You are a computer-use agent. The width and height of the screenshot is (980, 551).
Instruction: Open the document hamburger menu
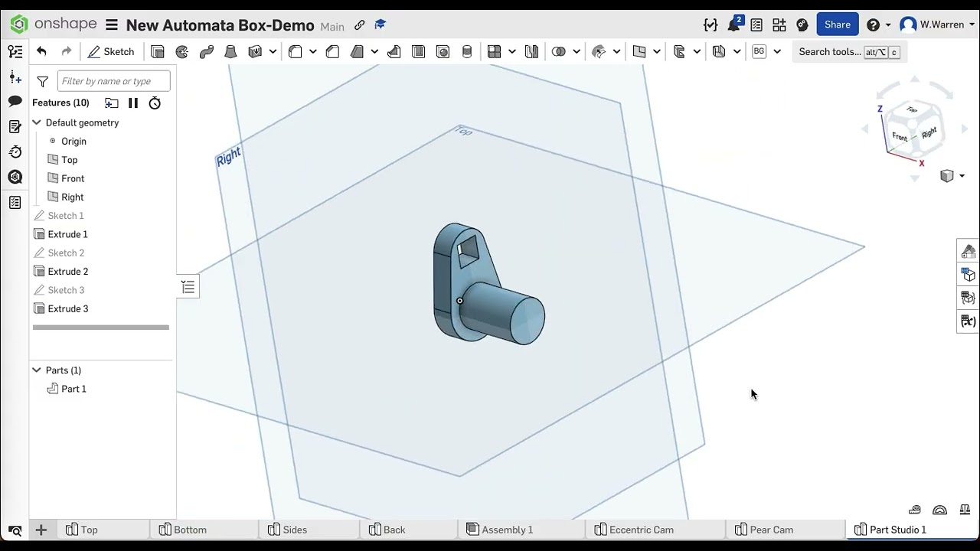click(112, 25)
